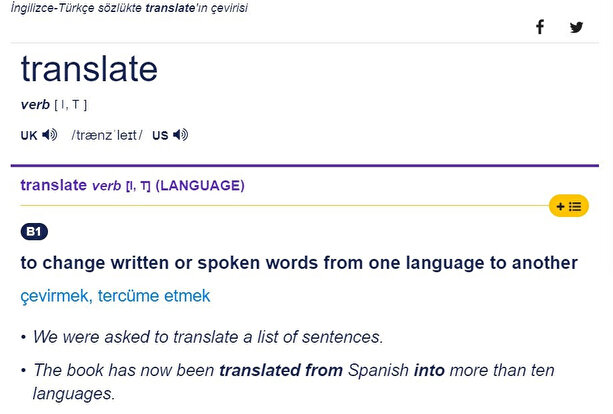Click the grammar code [ I, T ] under headword
The height and width of the screenshot is (414, 613).
(71, 104)
